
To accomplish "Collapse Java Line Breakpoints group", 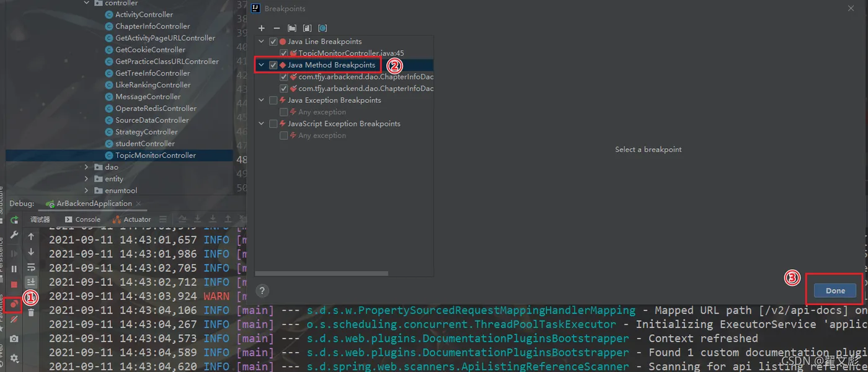I will [x=262, y=42].
